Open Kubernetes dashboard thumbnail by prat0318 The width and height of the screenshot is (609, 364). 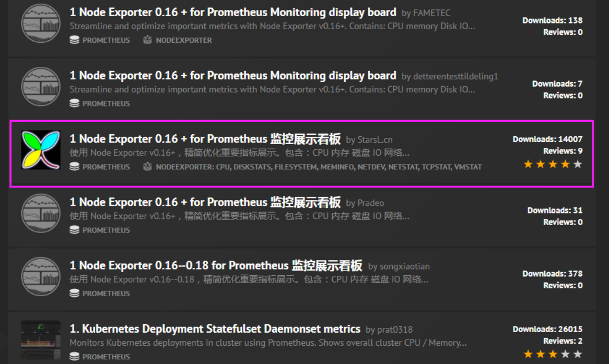[41, 340]
